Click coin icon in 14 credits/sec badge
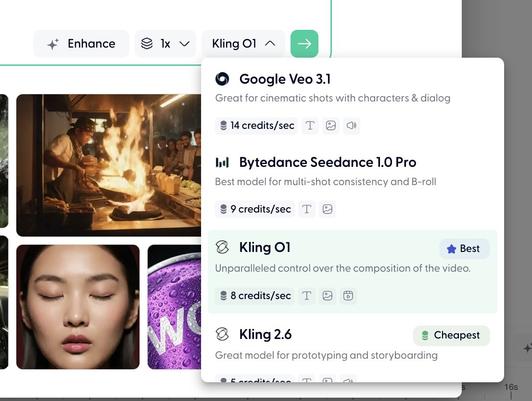 click(224, 125)
